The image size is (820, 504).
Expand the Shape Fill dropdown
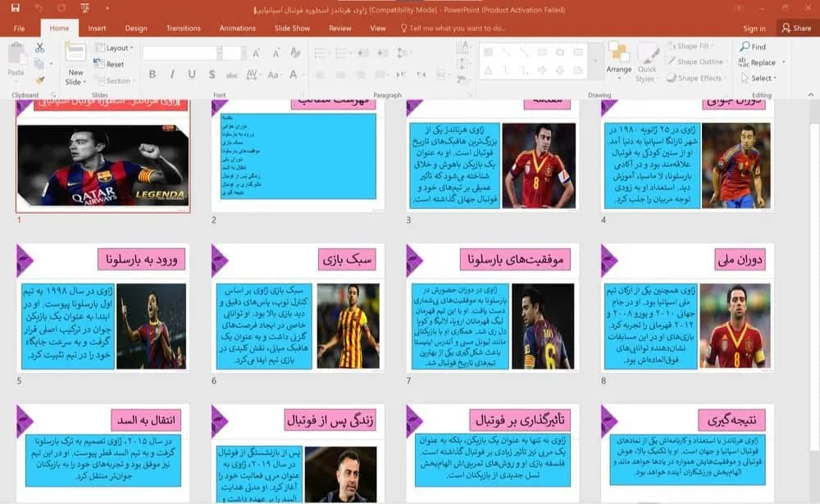690,46
